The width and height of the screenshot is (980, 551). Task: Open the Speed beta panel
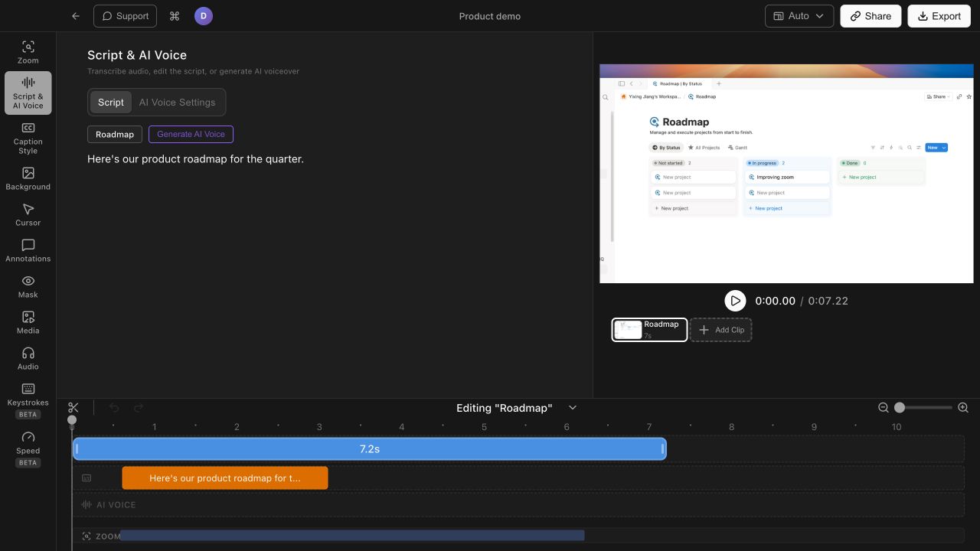point(28,448)
